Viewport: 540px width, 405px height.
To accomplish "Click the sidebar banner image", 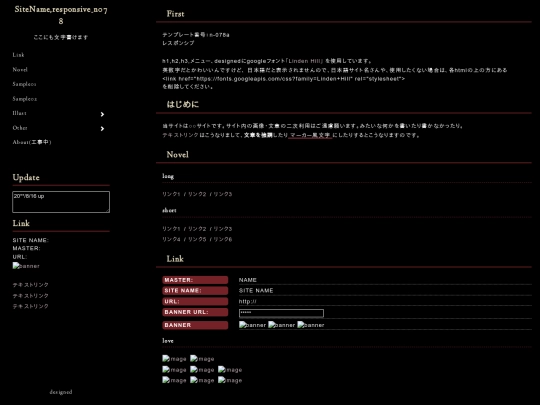I will point(26,266).
